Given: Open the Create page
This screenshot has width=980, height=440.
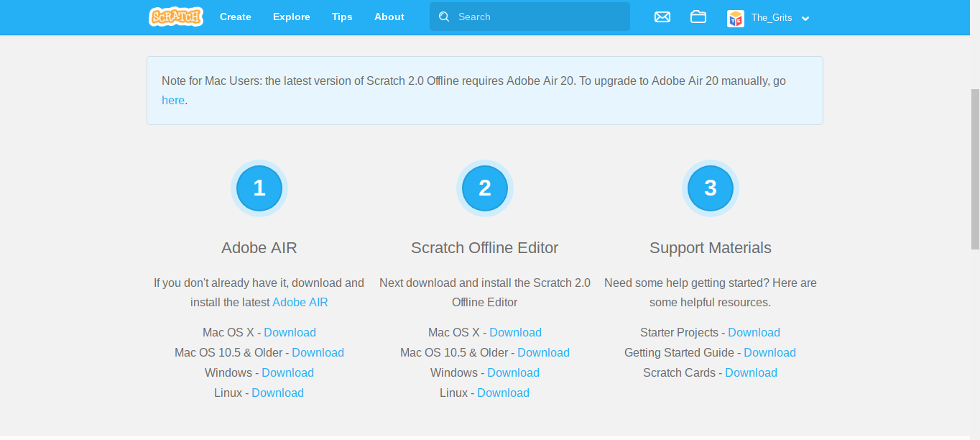Looking at the screenshot, I should point(235,17).
